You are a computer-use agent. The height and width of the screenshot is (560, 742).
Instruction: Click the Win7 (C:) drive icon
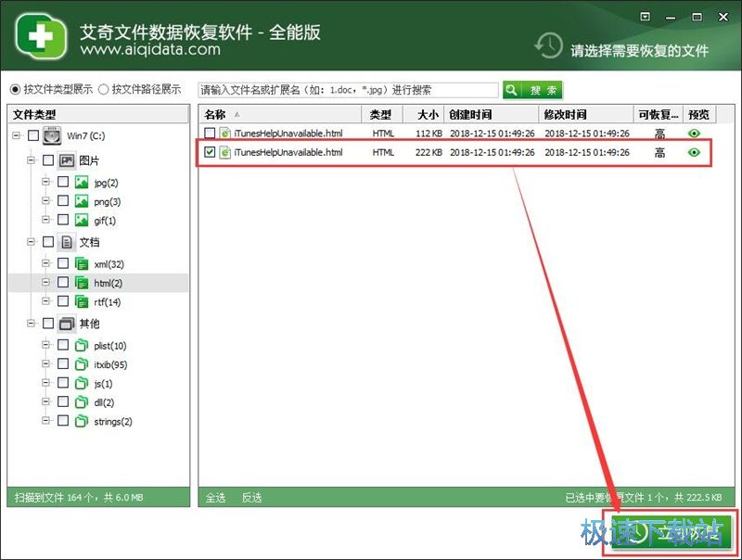pos(52,136)
